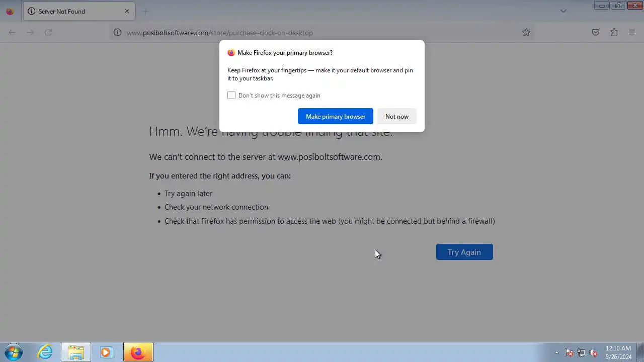Image resolution: width=644 pixels, height=362 pixels.
Task: Click the Firefox logo in dialog title
Action: point(231,53)
